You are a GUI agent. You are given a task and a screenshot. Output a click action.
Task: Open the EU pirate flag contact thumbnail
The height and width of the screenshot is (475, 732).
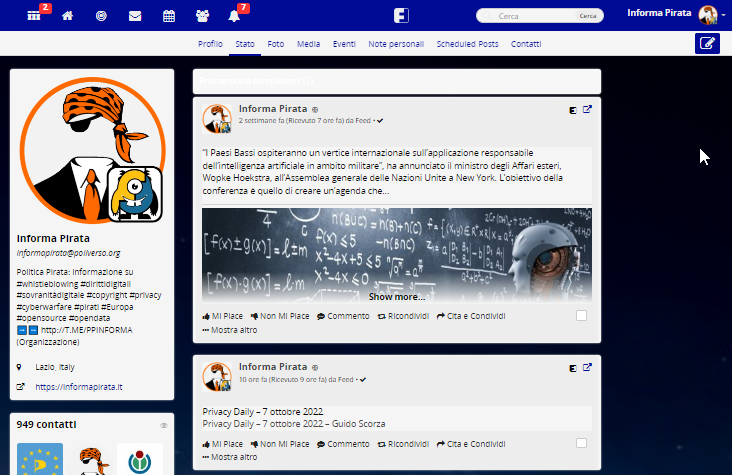click(40, 459)
